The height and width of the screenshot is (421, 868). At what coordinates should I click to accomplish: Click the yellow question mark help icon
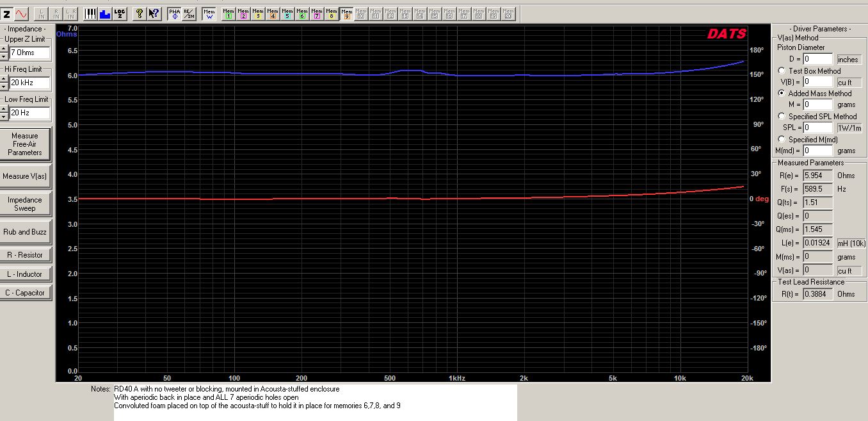pos(139,13)
